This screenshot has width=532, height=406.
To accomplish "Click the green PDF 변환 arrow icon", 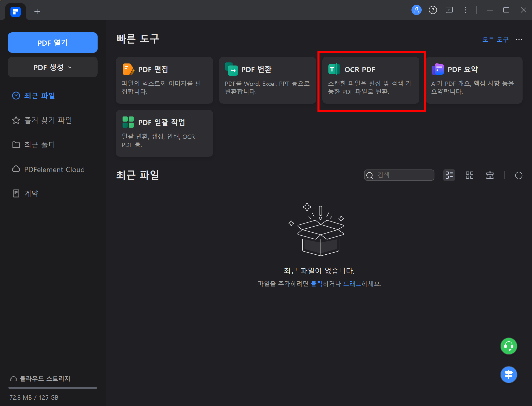I will (231, 69).
